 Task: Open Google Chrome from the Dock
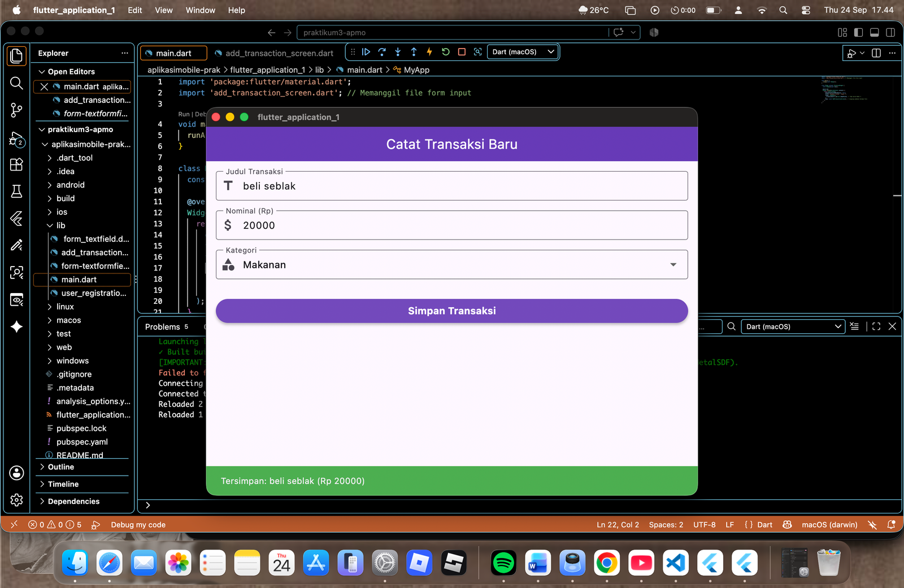pos(607,563)
